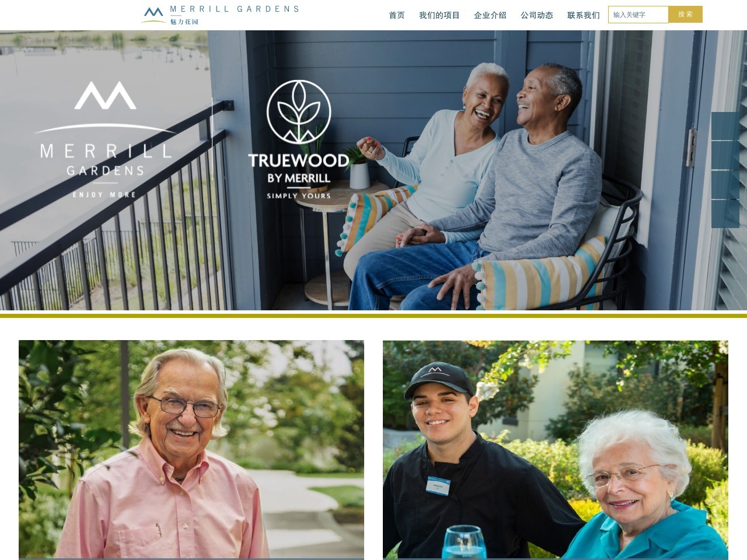Click the M mountain logo icon in header
The width and height of the screenshot is (747, 560).
[x=153, y=12]
